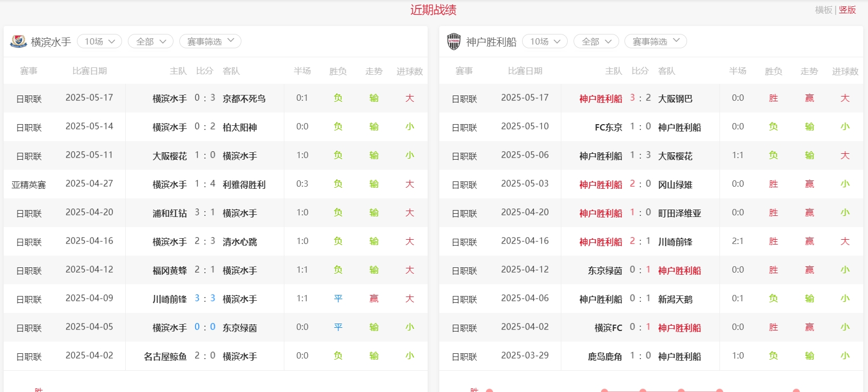
Task: Select the 亚精英赛 competition label
Action: 29,185
